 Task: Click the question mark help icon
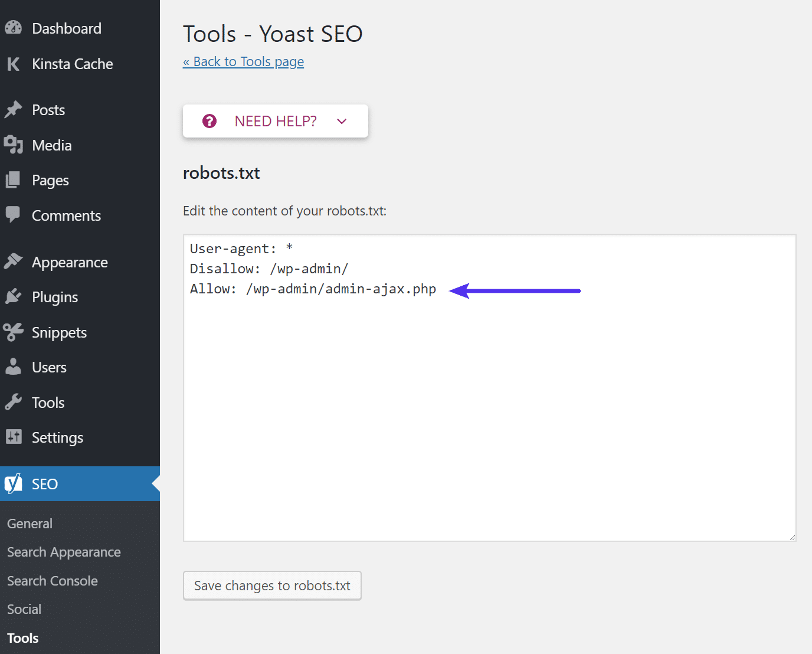click(210, 120)
